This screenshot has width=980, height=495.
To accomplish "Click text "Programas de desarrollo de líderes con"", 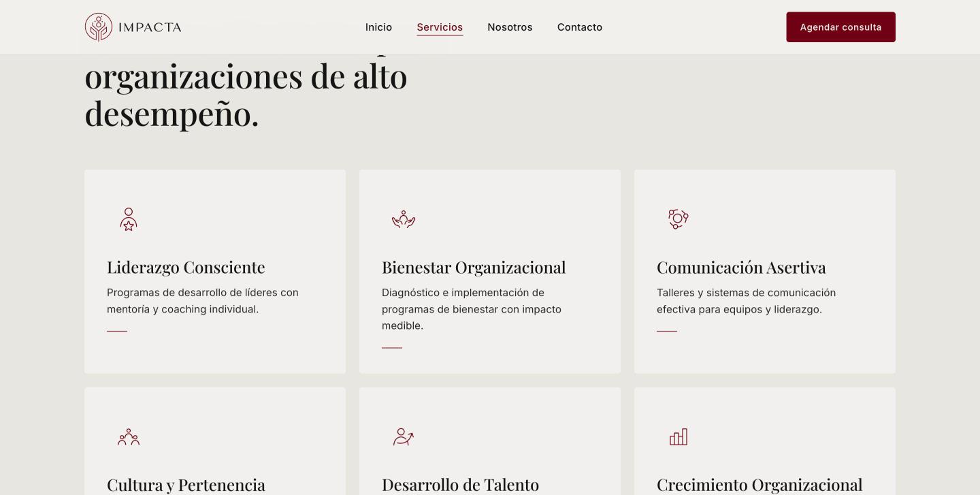I will coord(203,293).
